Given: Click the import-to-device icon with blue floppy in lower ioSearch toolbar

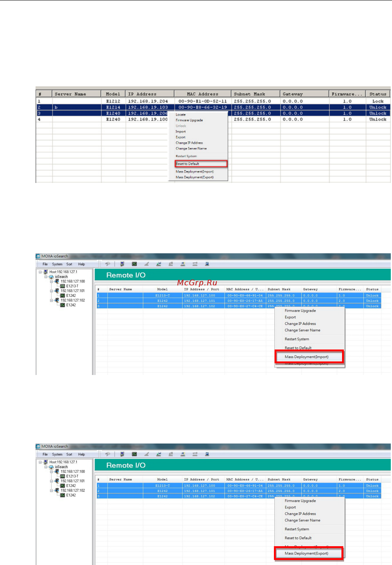Looking at the screenshot, I should 159,454.
